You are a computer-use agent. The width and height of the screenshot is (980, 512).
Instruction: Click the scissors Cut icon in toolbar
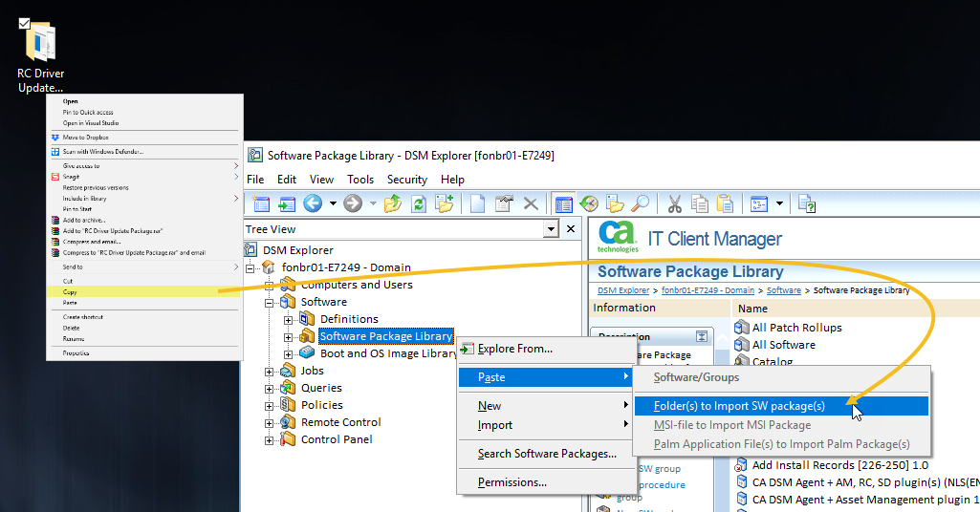(674, 203)
